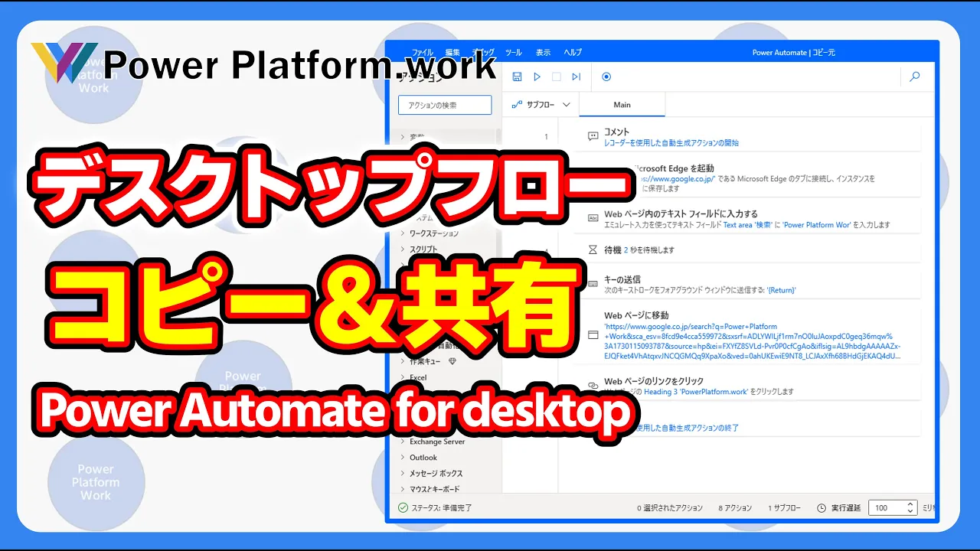Expand the メッセージ ボックス action group
This screenshot has width=980, height=551.
tap(402, 473)
